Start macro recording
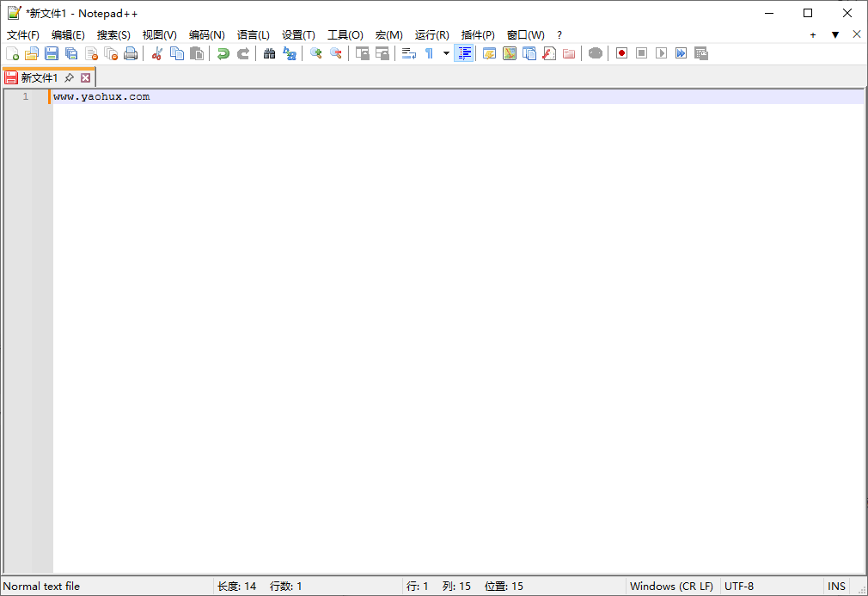Image resolution: width=868 pixels, height=596 pixels. click(620, 52)
